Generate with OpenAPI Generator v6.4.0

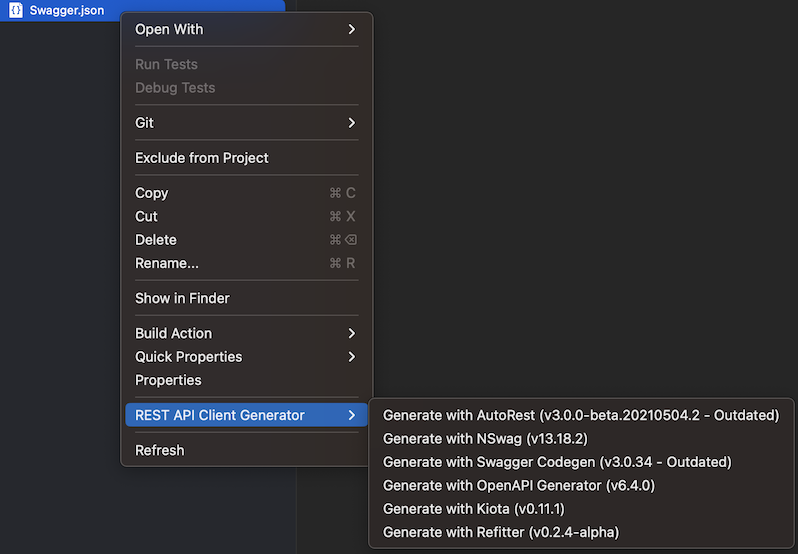click(581, 486)
